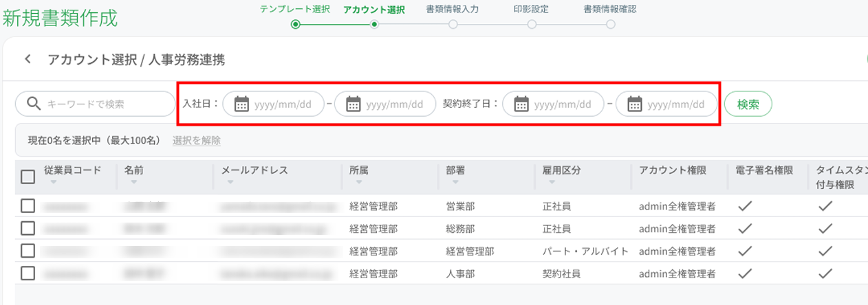Click timestamp checkmark in 営業部 row
The height and width of the screenshot is (305, 868).
826,205
